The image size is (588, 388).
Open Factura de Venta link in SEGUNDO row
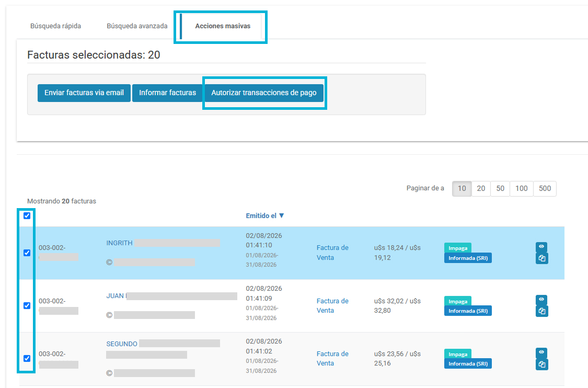pyautogui.click(x=332, y=358)
